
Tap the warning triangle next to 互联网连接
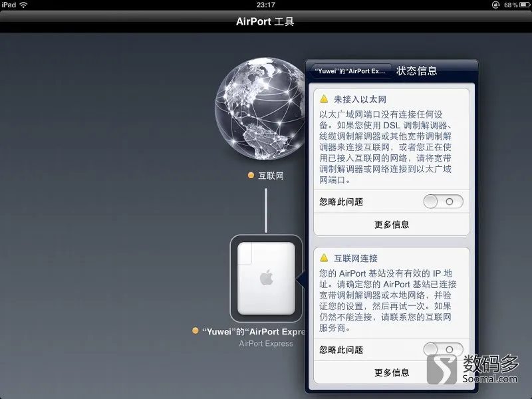pos(324,257)
